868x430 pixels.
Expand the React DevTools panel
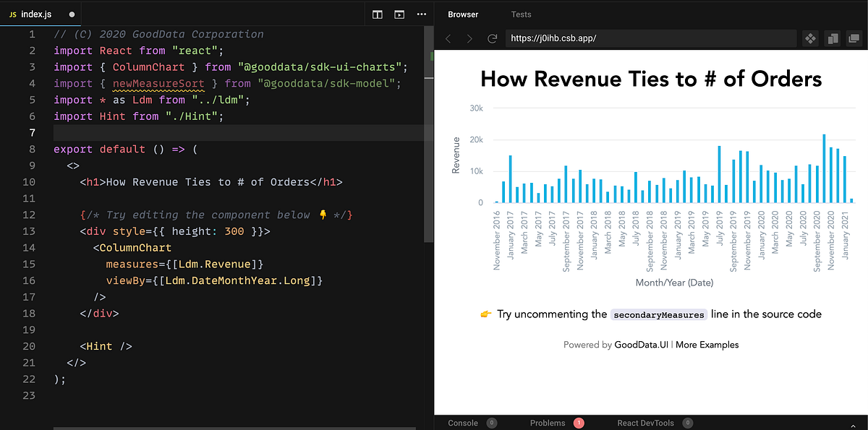pos(653,423)
